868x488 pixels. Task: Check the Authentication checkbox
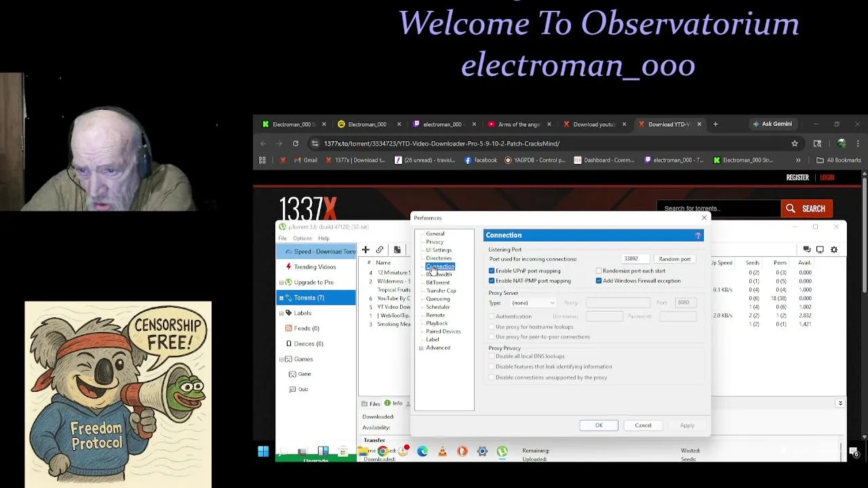tap(492, 317)
